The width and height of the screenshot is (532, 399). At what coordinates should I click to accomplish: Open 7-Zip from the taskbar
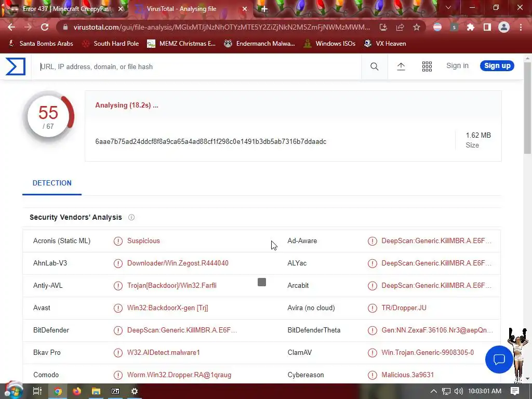115,391
